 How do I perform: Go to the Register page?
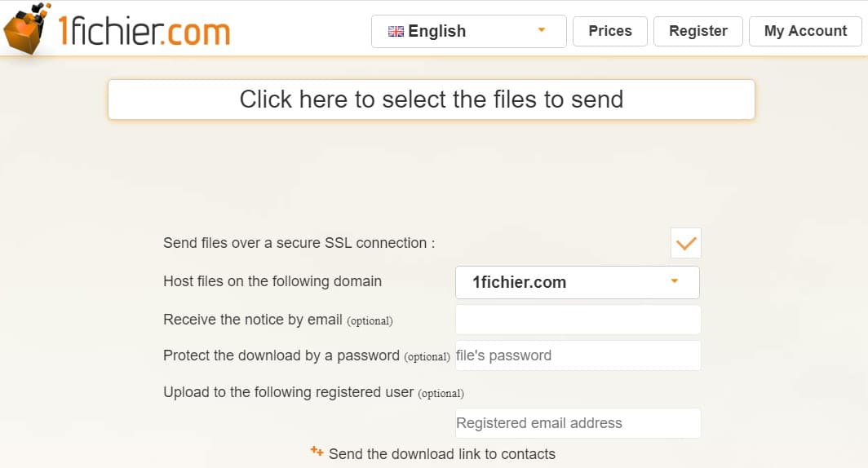click(698, 31)
